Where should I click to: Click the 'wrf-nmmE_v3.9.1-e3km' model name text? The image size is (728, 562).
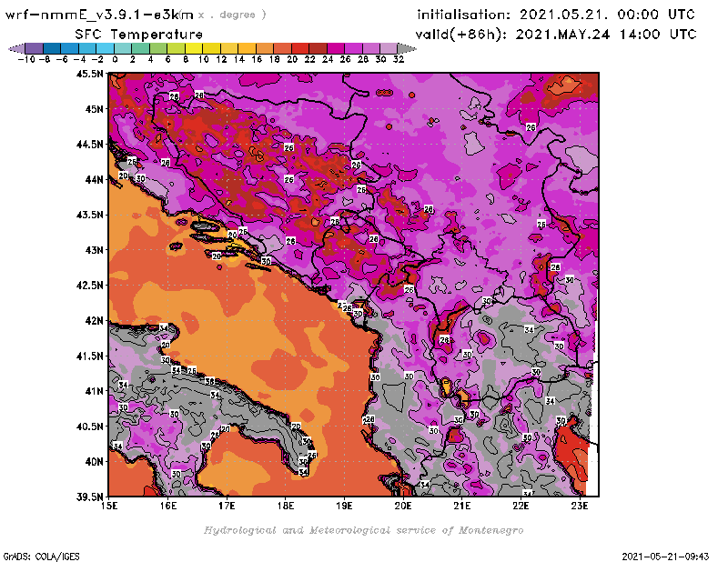pyautogui.click(x=99, y=15)
